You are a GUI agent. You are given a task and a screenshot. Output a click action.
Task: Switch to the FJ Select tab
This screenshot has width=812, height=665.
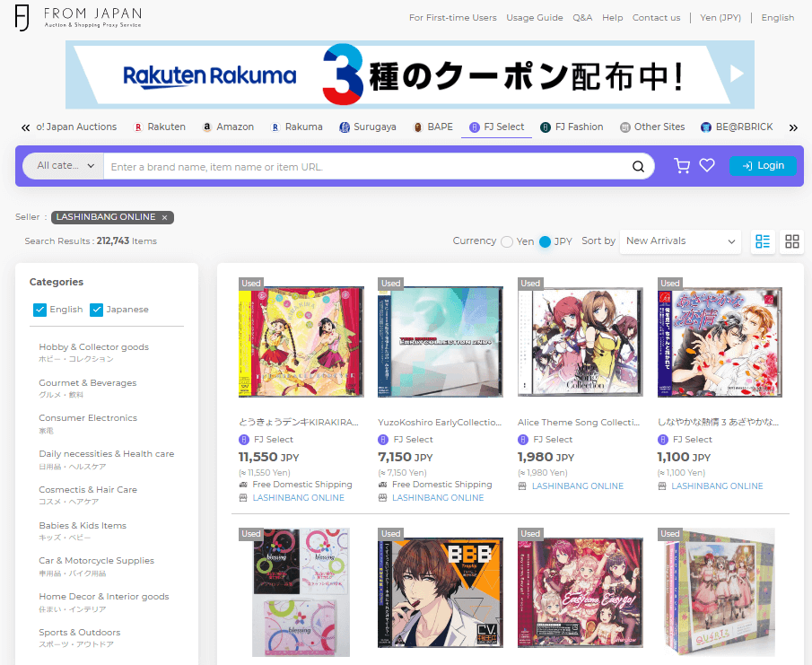(x=497, y=127)
